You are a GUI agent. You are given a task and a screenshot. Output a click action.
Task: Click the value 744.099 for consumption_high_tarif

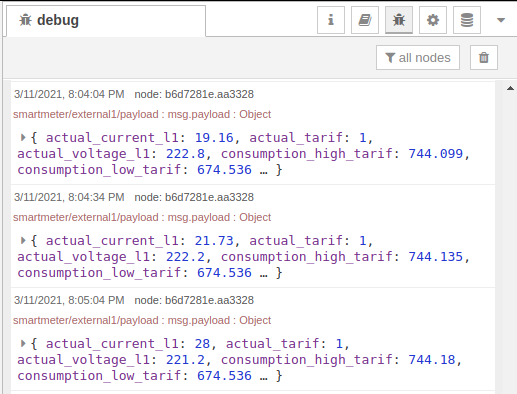[436, 154]
